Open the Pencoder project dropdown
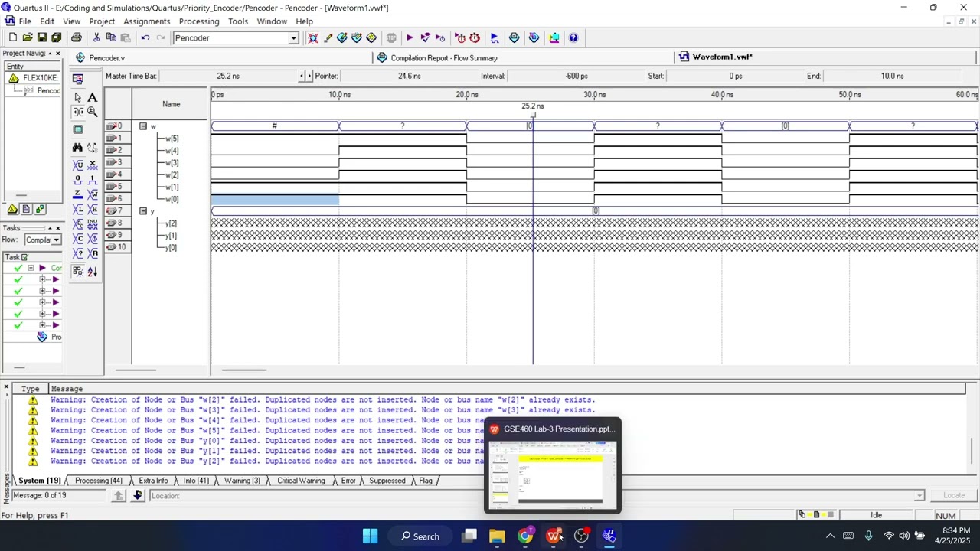Screen dimensions: 980x551 pyautogui.click(x=293, y=38)
